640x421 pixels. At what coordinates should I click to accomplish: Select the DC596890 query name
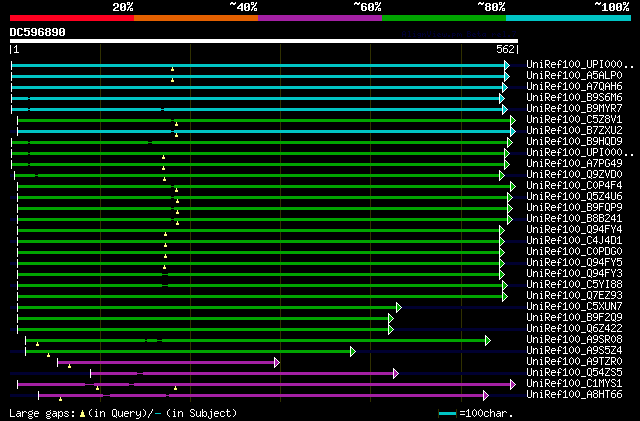click(38, 32)
